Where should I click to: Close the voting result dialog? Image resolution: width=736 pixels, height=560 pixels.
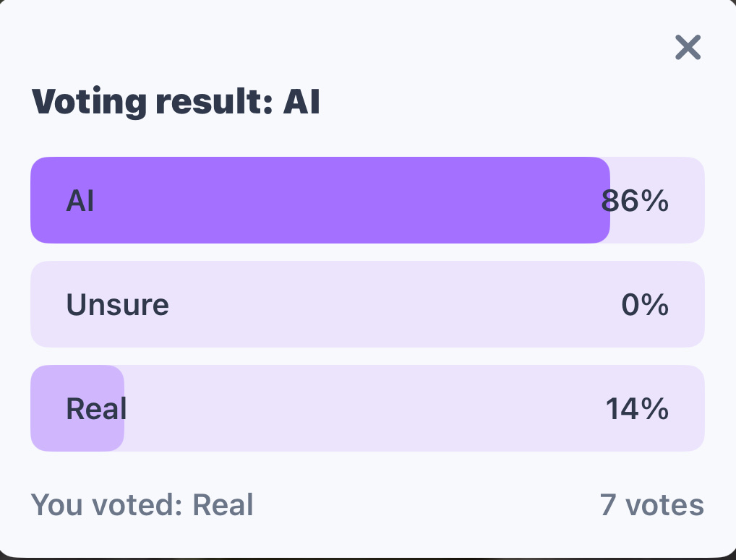pyautogui.click(x=688, y=48)
